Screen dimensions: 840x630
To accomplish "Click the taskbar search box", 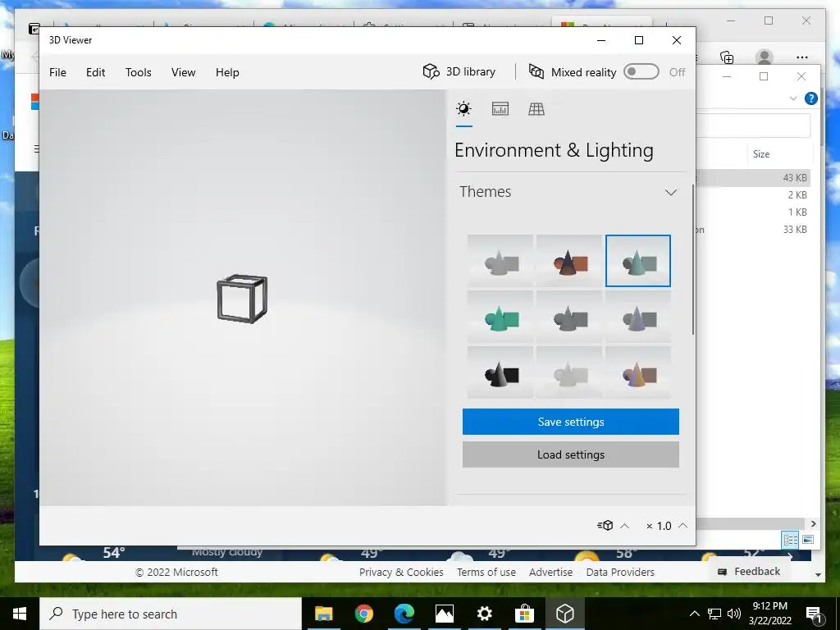I will [171, 614].
